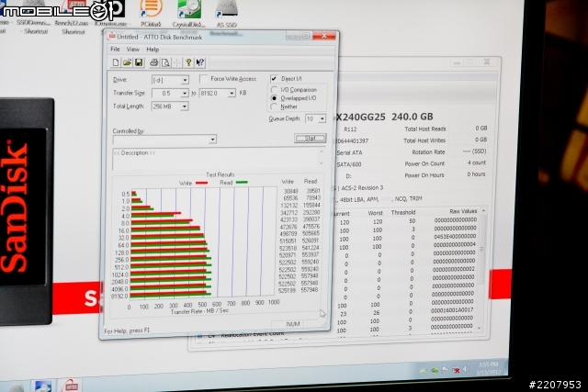Click the Power On Count label in the disk info window

pyautogui.click(x=424, y=163)
